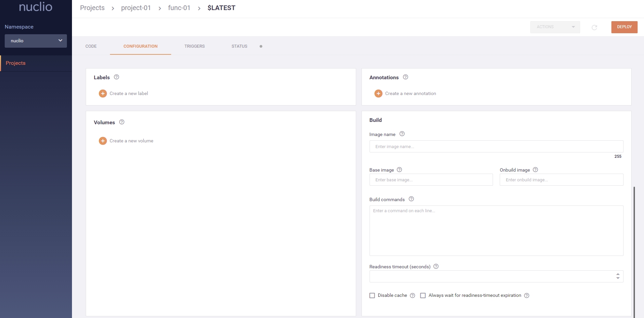Enable the Disable cache checkbox
644x318 pixels.
[x=372, y=296]
